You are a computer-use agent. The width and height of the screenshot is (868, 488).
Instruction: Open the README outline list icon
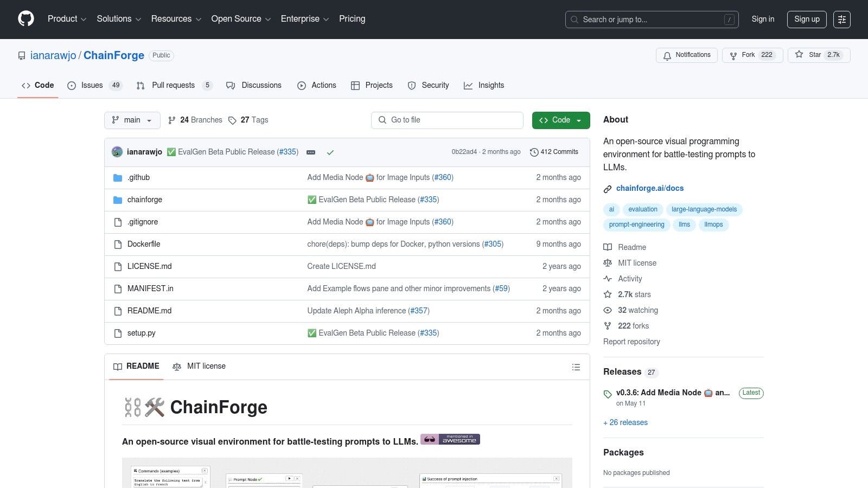coord(576,367)
